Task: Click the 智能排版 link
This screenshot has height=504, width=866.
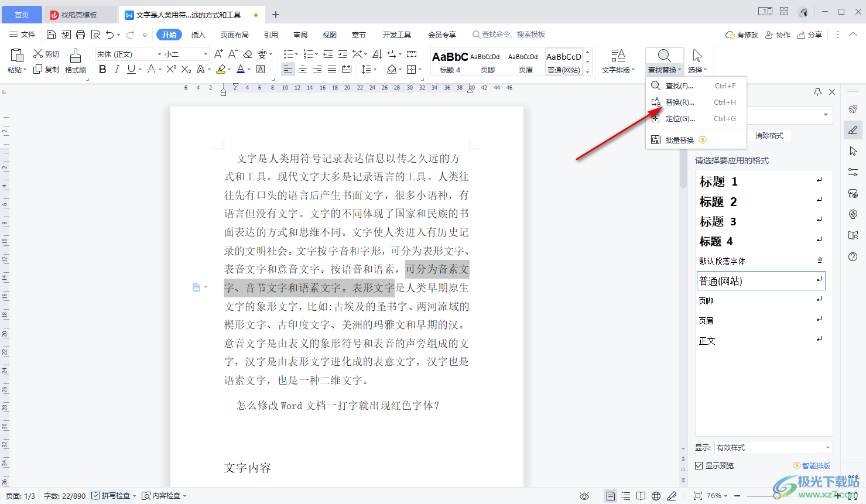Action: (812, 465)
